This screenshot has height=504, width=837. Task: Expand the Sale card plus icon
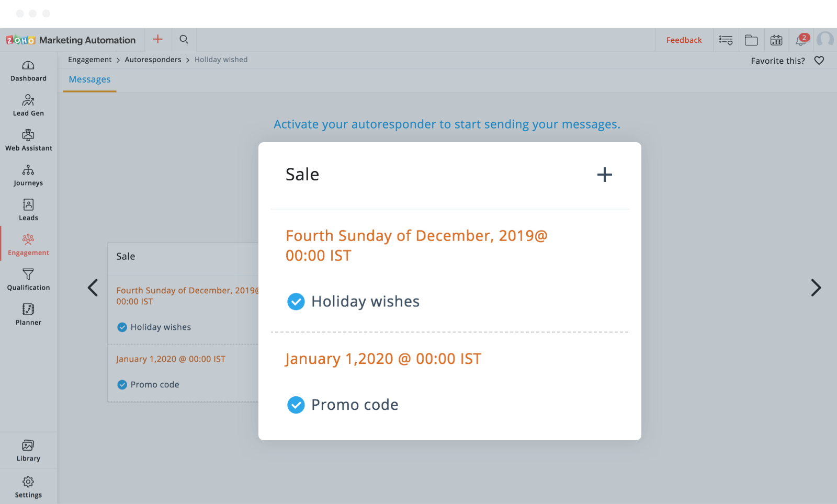click(x=605, y=175)
